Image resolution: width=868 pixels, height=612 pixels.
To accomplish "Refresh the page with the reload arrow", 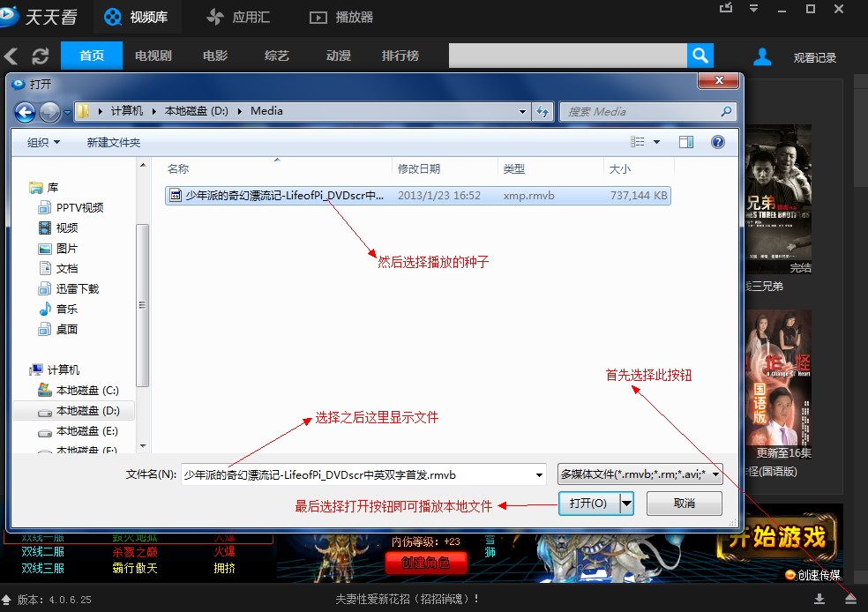I will (x=39, y=55).
